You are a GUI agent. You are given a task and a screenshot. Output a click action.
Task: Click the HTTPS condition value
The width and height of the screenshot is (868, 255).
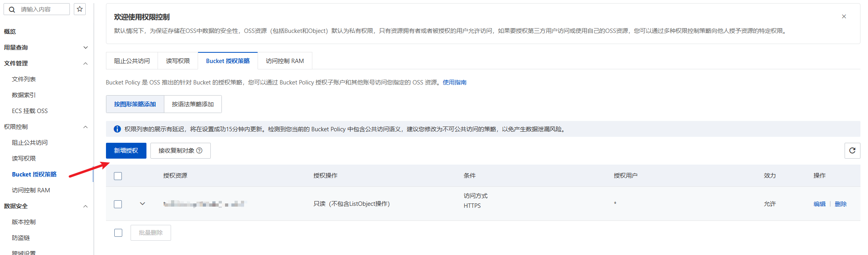pyautogui.click(x=472, y=206)
